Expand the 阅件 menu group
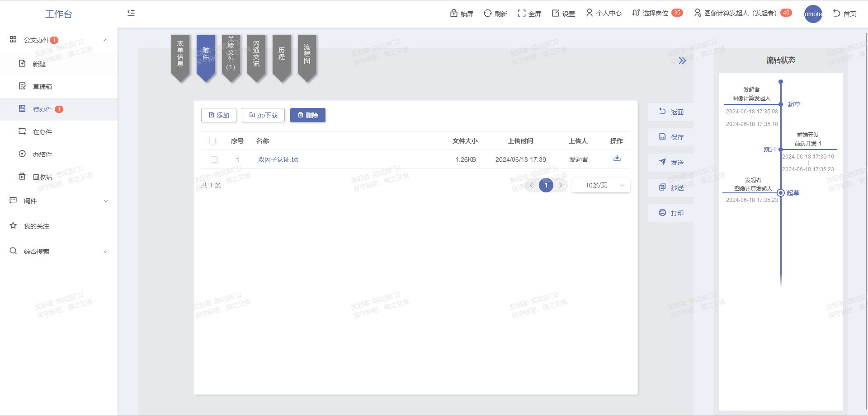Screen dimensions: 868x416 click(x=59, y=201)
